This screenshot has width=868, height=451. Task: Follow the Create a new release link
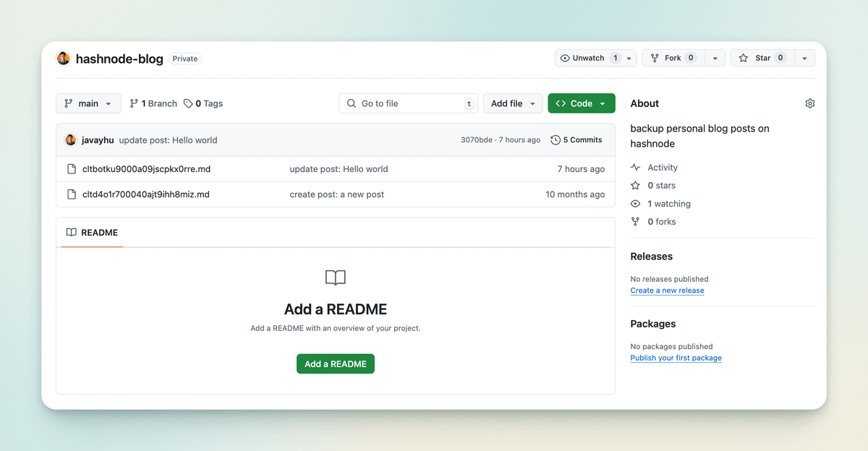pos(667,291)
